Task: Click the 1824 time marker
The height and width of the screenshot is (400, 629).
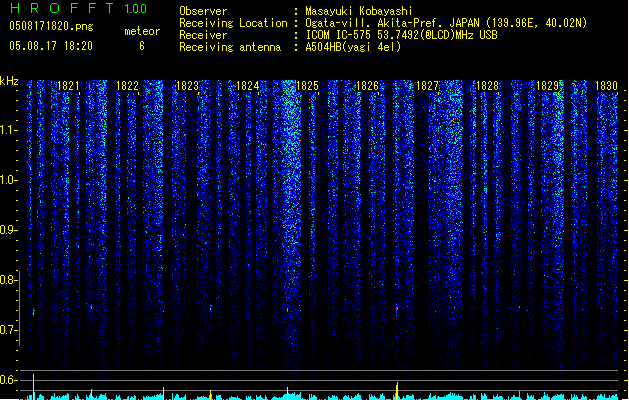Action: pos(248,86)
